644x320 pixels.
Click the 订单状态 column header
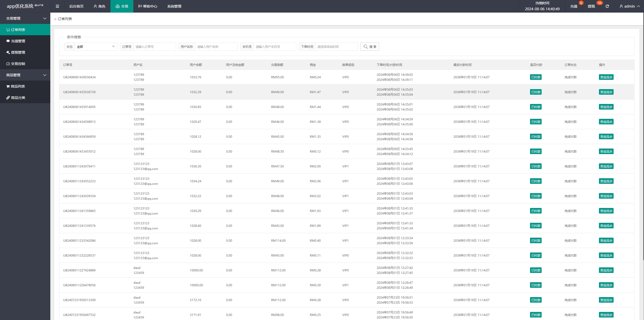(571, 65)
